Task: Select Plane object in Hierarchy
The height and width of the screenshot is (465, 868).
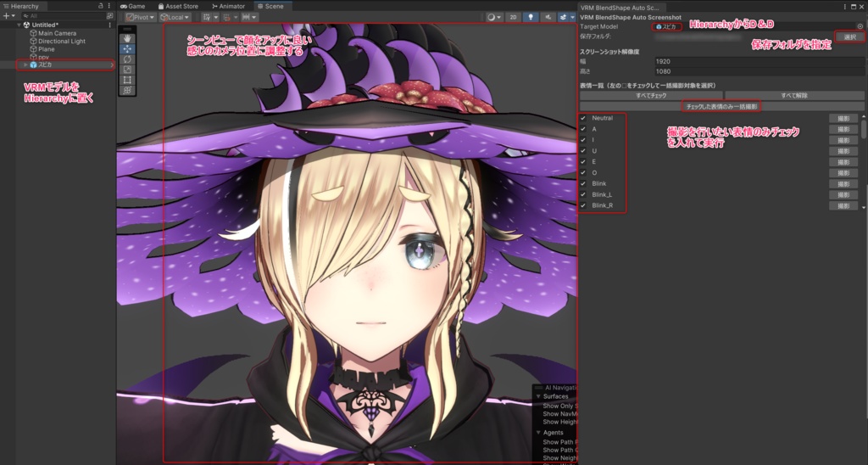Action: pyautogui.click(x=46, y=48)
